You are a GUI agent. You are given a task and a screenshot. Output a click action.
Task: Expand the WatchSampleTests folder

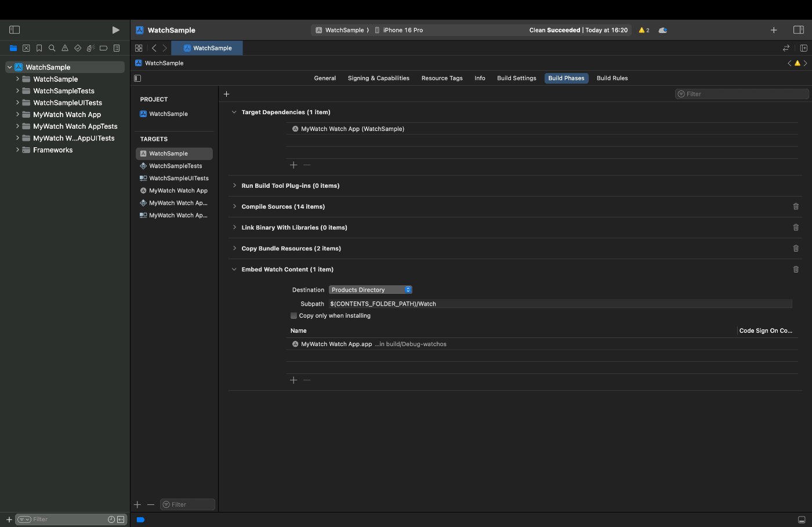pyautogui.click(x=17, y=91)
